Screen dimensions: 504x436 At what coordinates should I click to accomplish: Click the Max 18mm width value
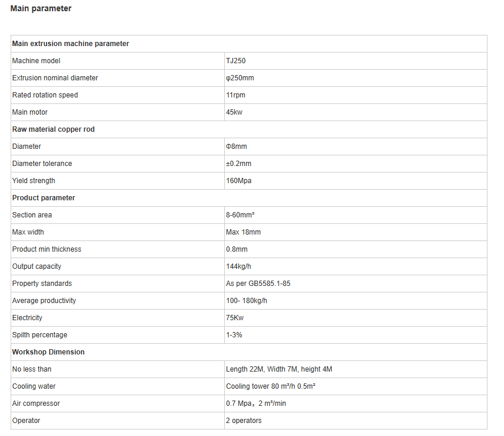click(243, 232)
